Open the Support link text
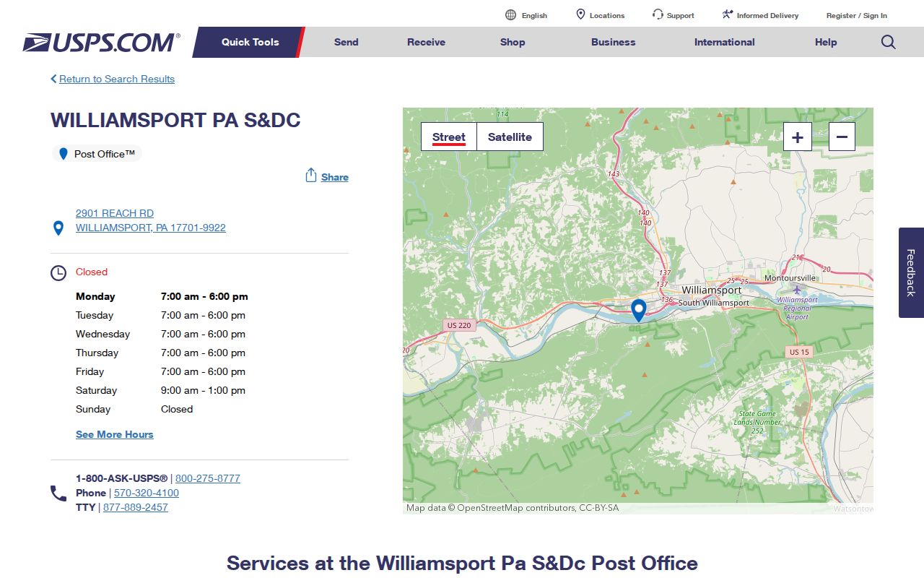Viewport: 924px width, 578px height. 681,15
